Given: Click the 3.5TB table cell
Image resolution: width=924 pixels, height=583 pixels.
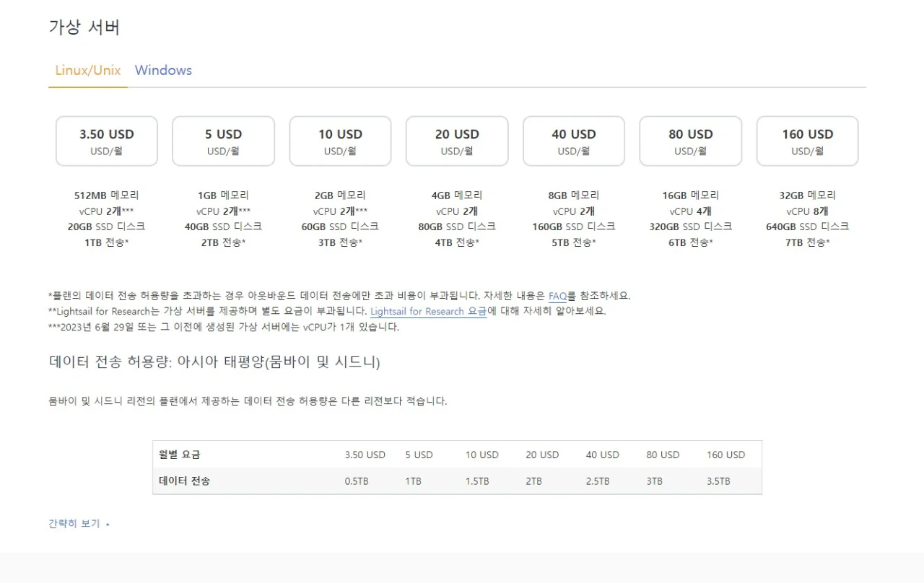Looking at the screenshot, I should pyautogui.click(x=718, y=481).
